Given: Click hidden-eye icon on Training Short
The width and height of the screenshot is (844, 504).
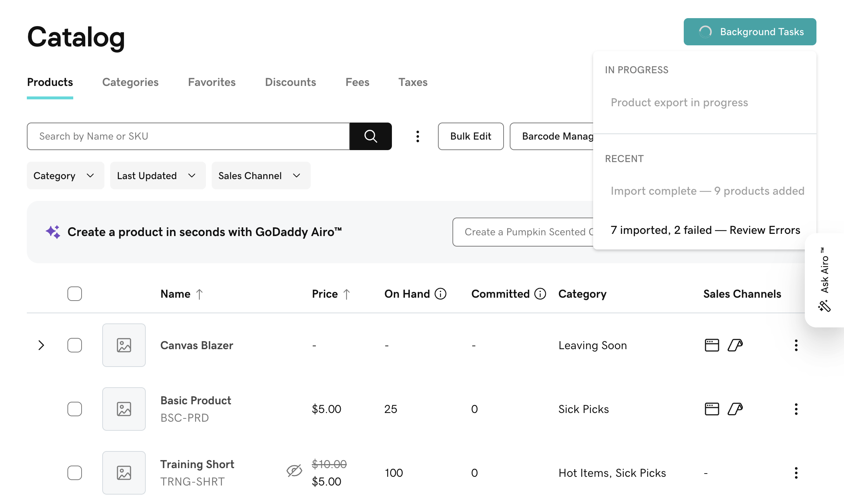Looking at the screenshot, I should point(294,471).
